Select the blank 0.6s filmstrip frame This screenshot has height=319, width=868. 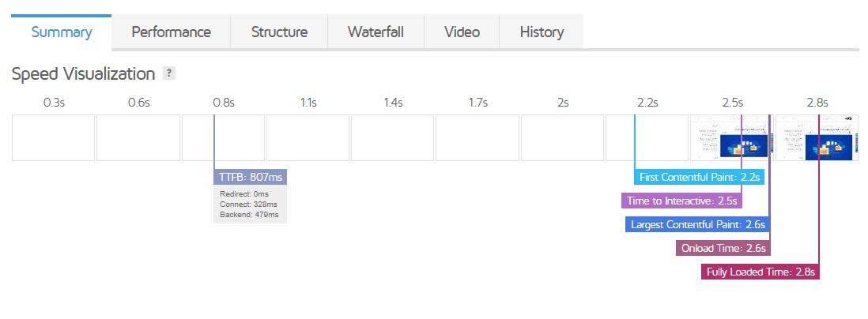(x=138, y=138)
